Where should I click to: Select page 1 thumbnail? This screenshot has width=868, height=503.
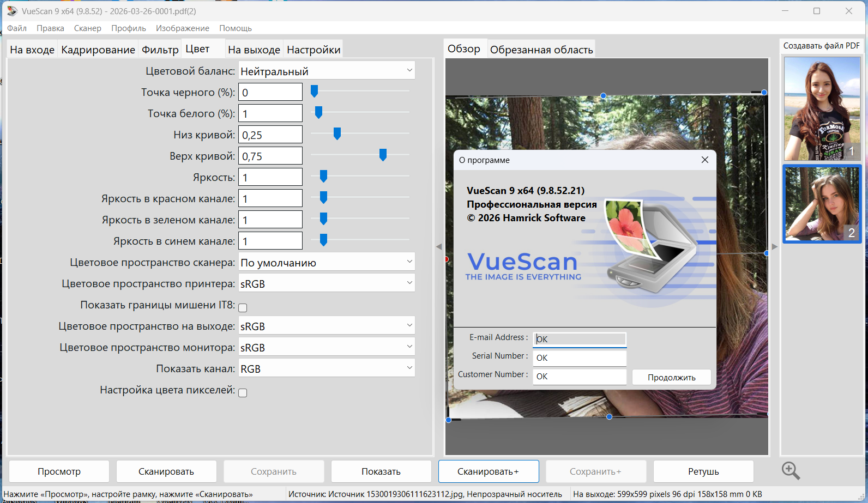tap(822, 108)
